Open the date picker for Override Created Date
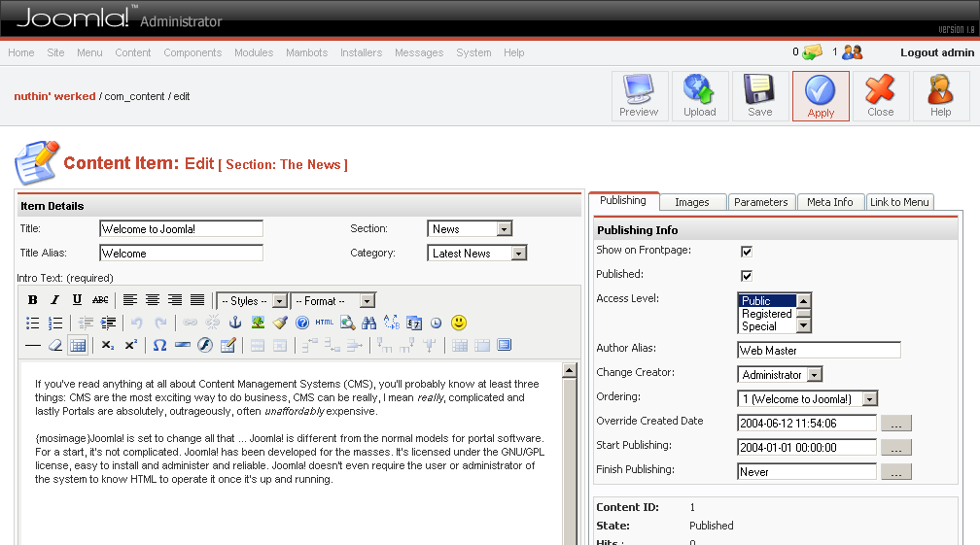This screenshot has height=545, width=980. (896, 424)
